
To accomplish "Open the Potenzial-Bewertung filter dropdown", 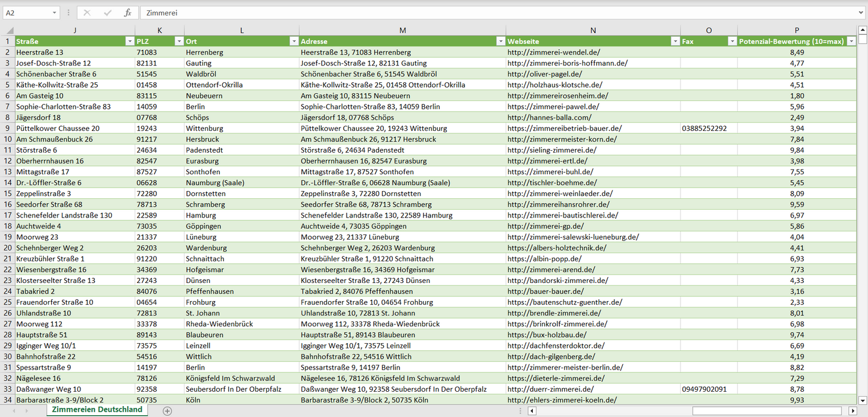I will coord(851,41).
